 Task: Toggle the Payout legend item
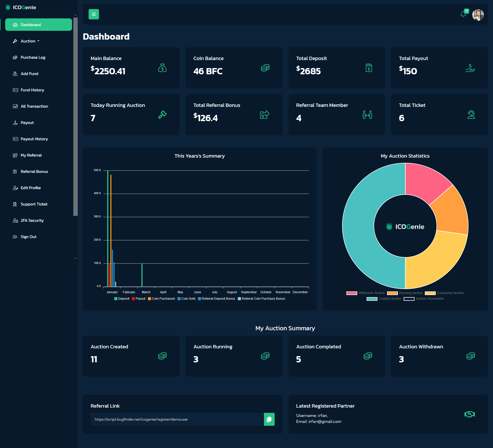pyautogui.click(x=139, y=298)
